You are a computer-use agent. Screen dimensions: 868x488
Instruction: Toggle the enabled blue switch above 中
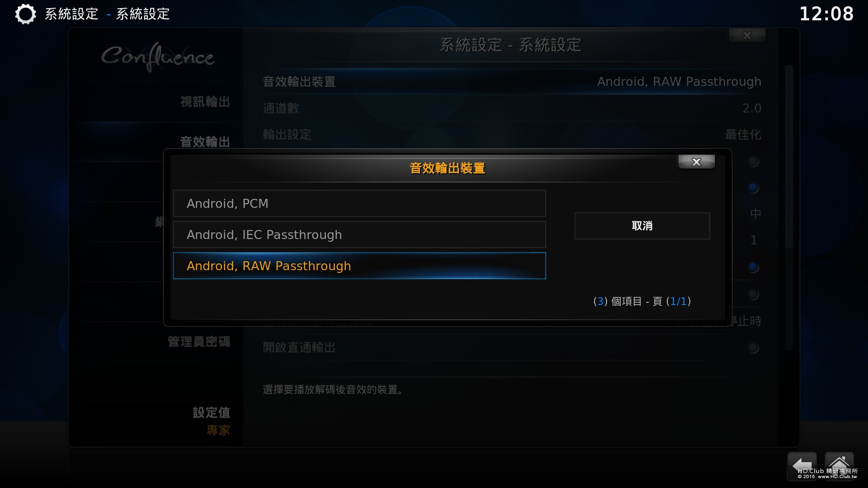click(753, 188)
